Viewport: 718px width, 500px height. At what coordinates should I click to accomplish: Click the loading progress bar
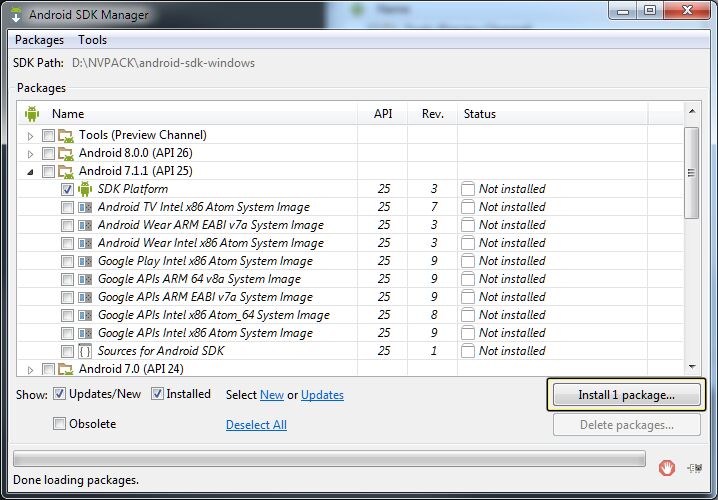329,459
